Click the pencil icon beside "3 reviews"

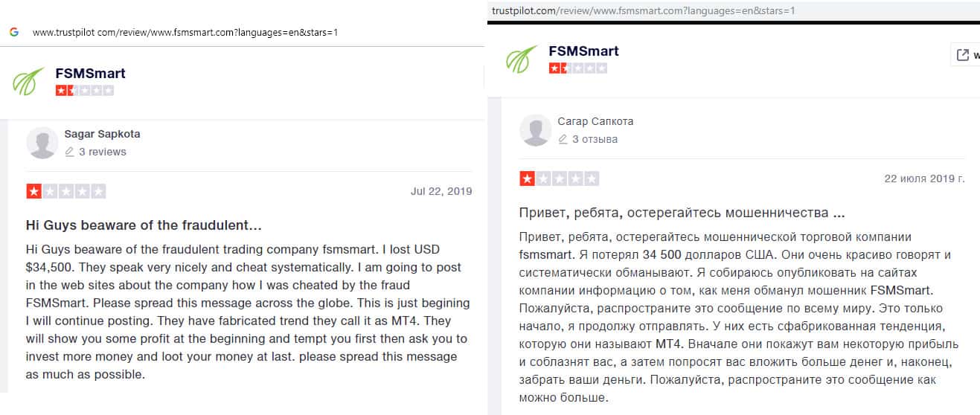click(70, 152)
